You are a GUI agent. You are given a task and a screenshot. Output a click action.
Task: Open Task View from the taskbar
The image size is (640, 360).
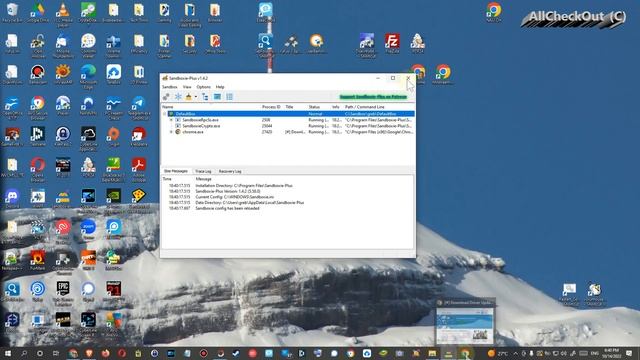[56, 353]
